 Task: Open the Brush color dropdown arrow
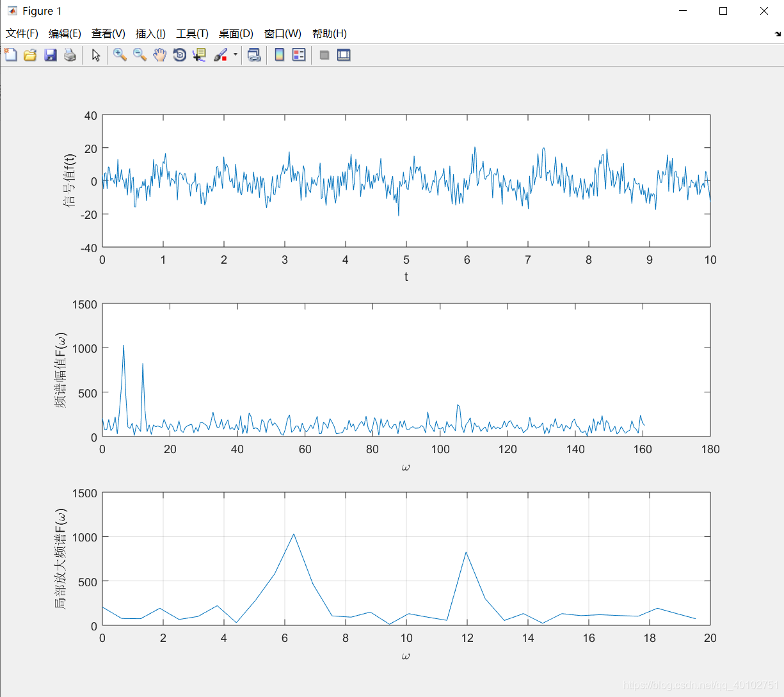pos(235,55)
